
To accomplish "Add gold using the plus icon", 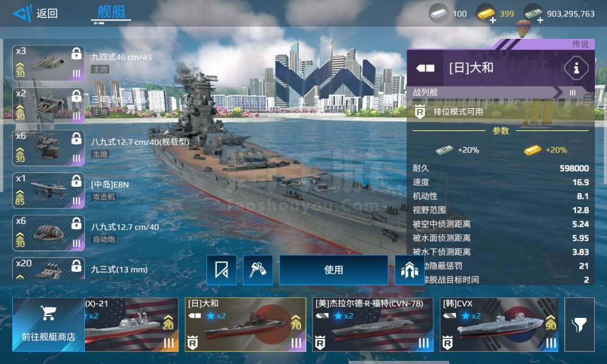I will point(493,20).
